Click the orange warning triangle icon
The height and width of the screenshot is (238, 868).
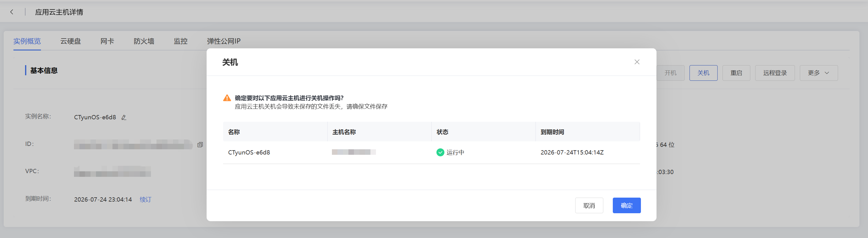227,98
